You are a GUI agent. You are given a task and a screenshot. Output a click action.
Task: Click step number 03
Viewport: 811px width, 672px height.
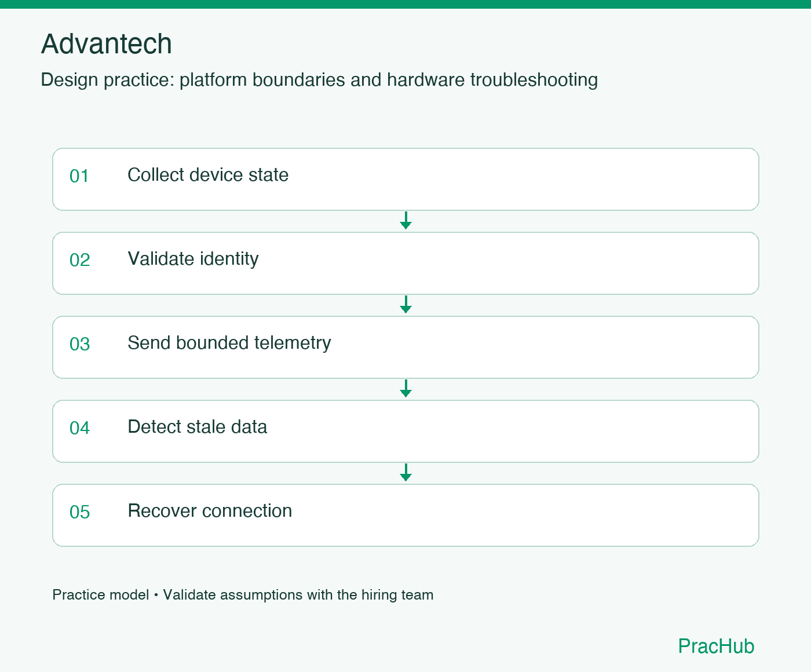tap(79, 344)
